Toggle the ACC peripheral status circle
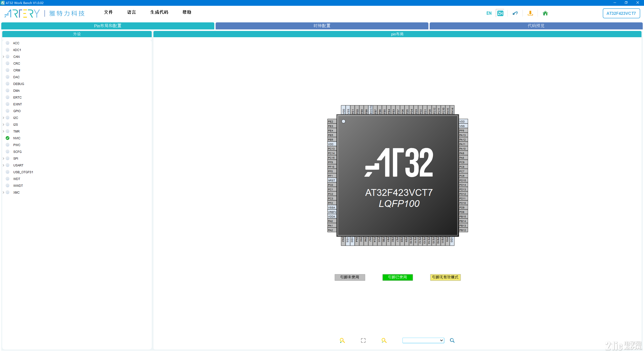 coord(8,43)
